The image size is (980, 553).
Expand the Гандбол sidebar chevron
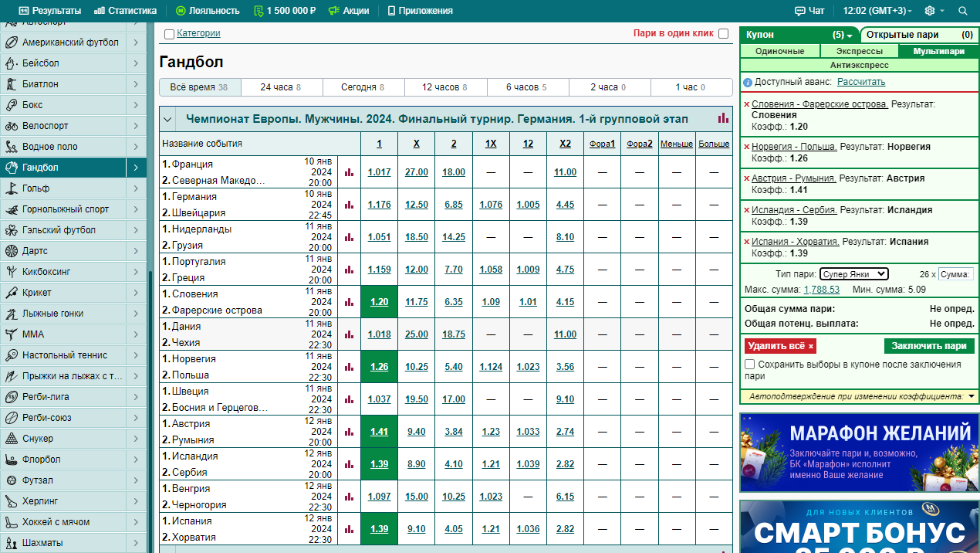[135, 168]
